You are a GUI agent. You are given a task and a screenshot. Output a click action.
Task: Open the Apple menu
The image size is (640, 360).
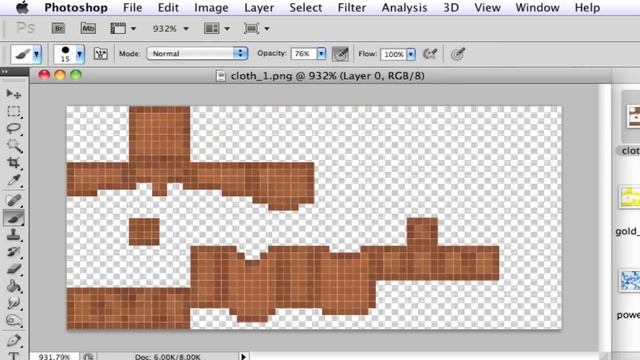(x=22, y=7)
